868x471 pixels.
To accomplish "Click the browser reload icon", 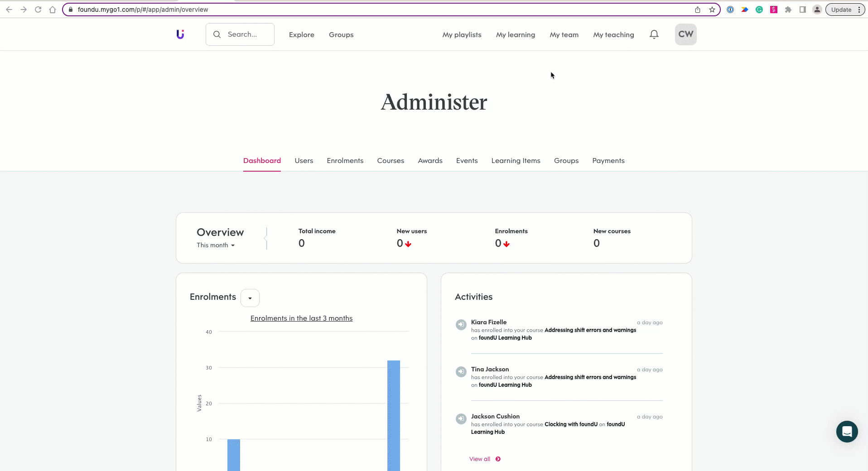I will point(38,10).
